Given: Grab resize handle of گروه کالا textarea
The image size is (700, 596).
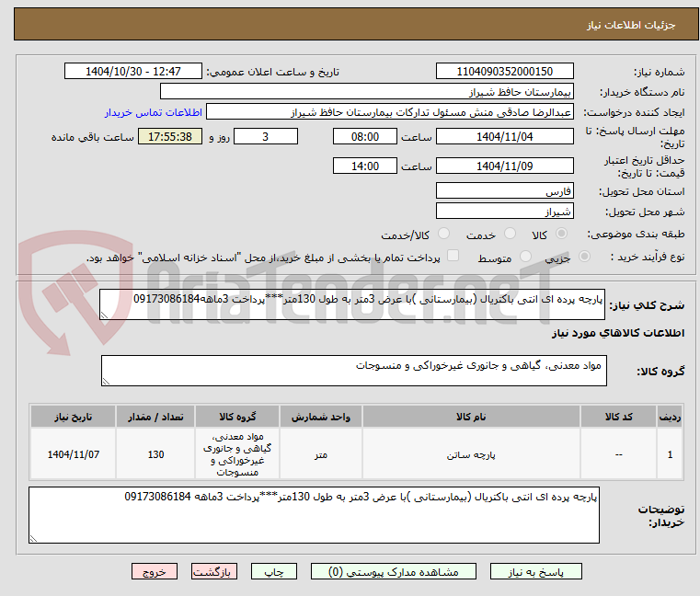Looking at the screenshot, I should pos(106,382).
